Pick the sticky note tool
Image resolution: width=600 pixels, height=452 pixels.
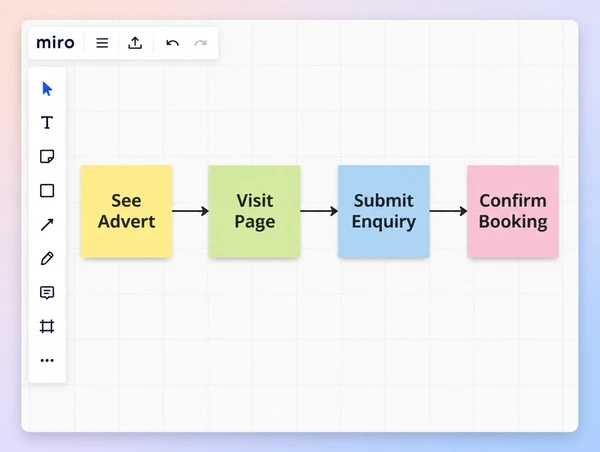[x=47, y=157]
